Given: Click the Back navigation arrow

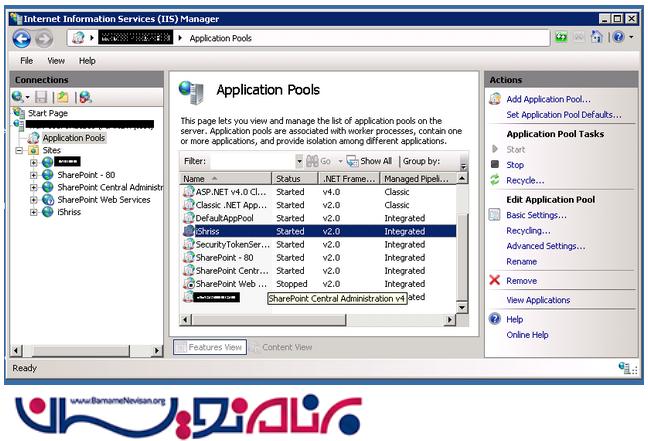Looking at the screenshot, I should (x=21, y=39).
